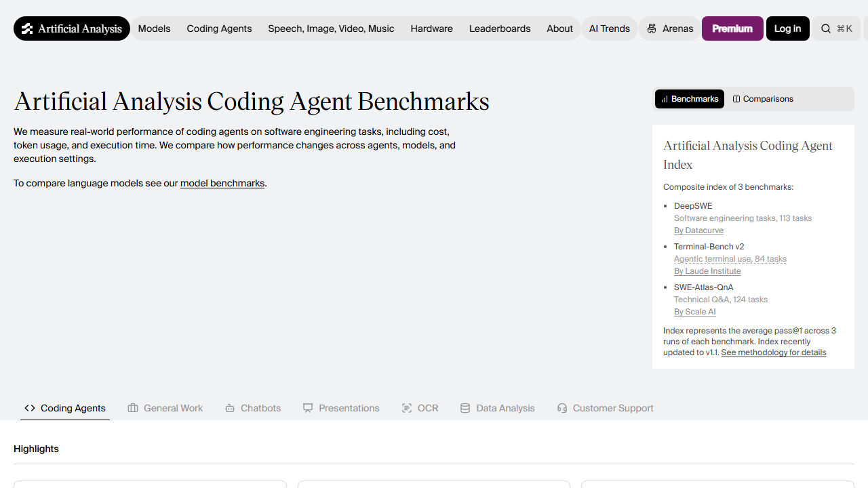Select the Coding Agents category tab
The image size is (868, 488).
click(x=65, y=408)
